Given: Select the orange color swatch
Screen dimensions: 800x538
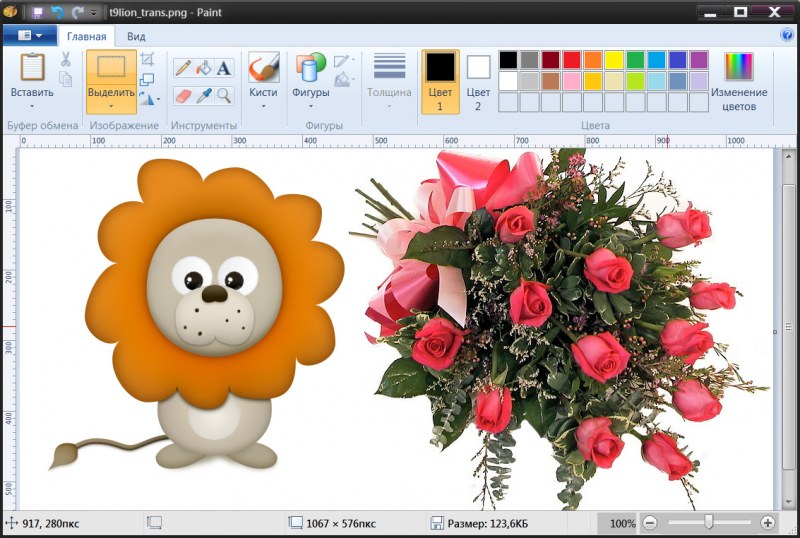Looking at the screenshot, I should pyautogui.click(x=593, y=60).
